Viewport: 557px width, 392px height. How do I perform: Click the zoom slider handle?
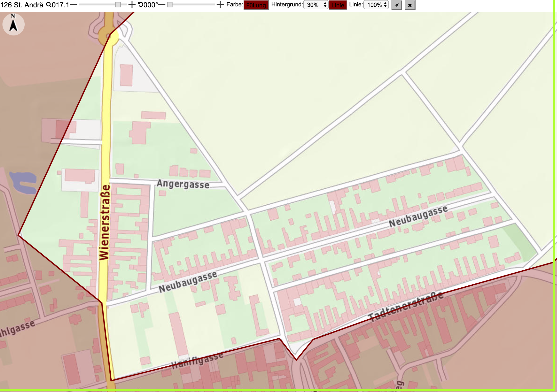pyautogui.click(x=118, y=5)
